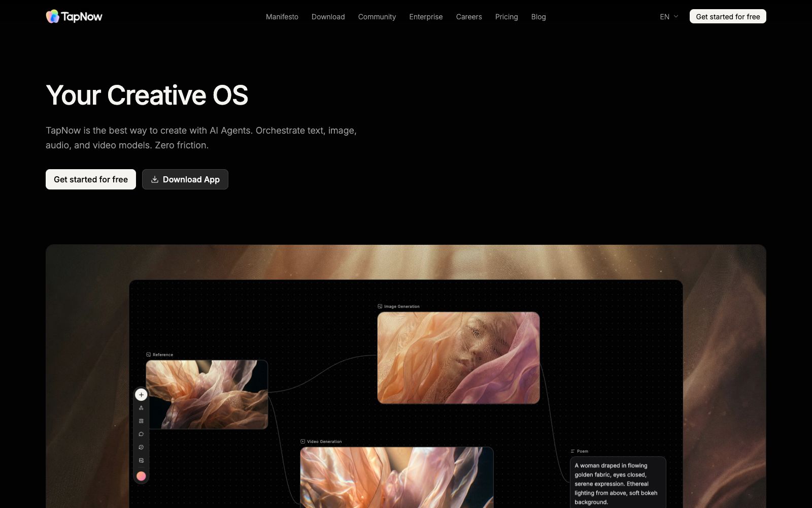
Task: Click the list layout icon in canvas toolbar
Action: pos(141,421)
